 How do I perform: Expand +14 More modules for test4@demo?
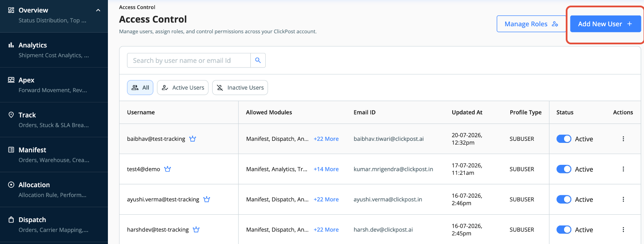click(x=326, y=169)
